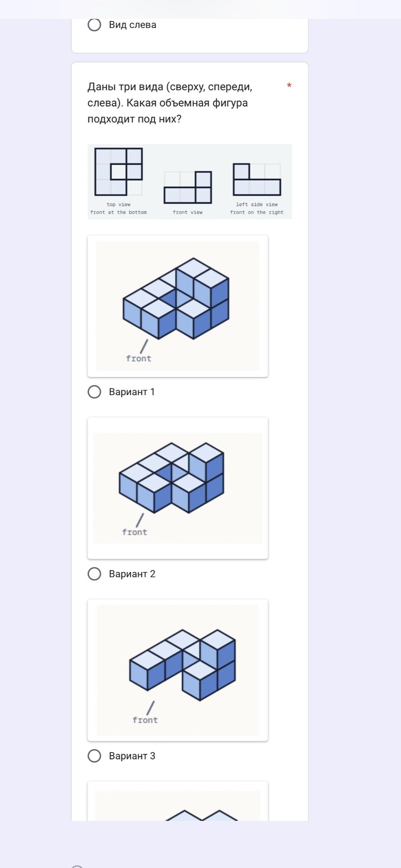Click the partially visible fourth option image
The height and width of the screenshot is (868, 401).
(177, 801)
